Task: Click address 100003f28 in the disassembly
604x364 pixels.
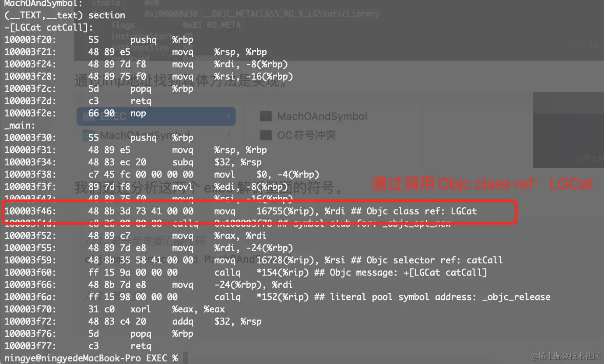Action: pos(30,77)
